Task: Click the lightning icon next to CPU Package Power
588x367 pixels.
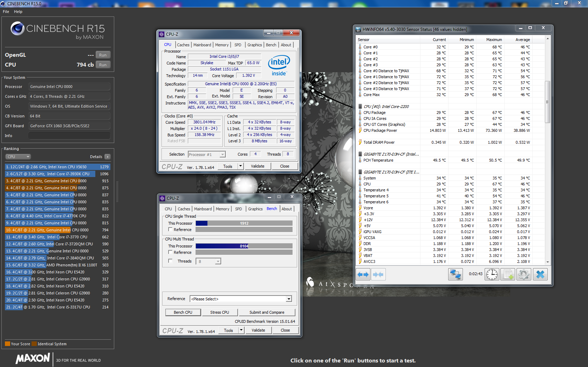Action: (360, 130)
